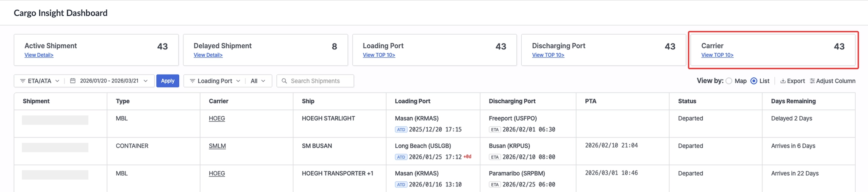Click the Loading Port filter icon
Image resolution: width=868 pixels, height=192 pixels.
(x=192, y=81)
